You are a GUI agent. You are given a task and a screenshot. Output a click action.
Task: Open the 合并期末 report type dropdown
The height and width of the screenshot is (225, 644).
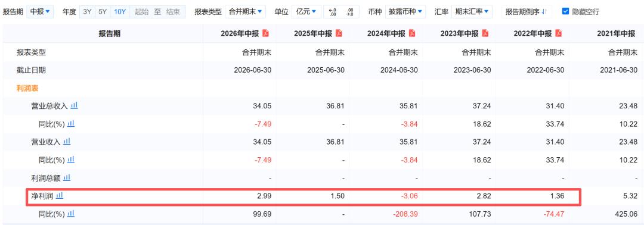245,11
